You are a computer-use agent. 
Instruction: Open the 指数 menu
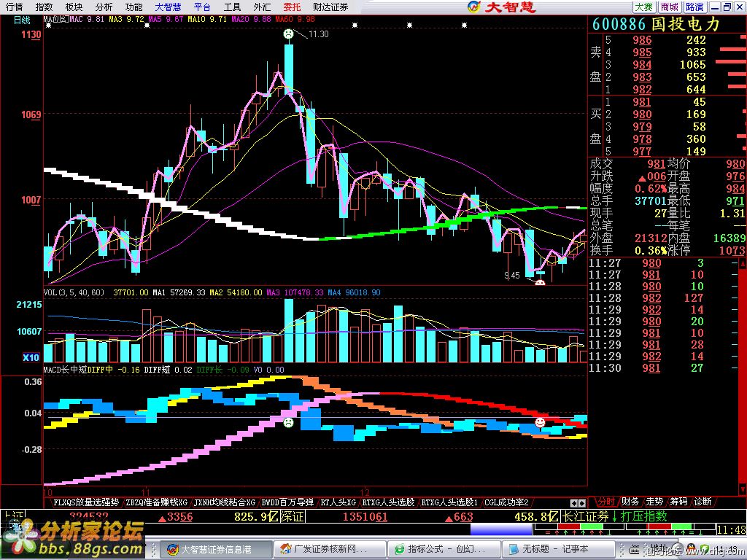click(43, 7)
